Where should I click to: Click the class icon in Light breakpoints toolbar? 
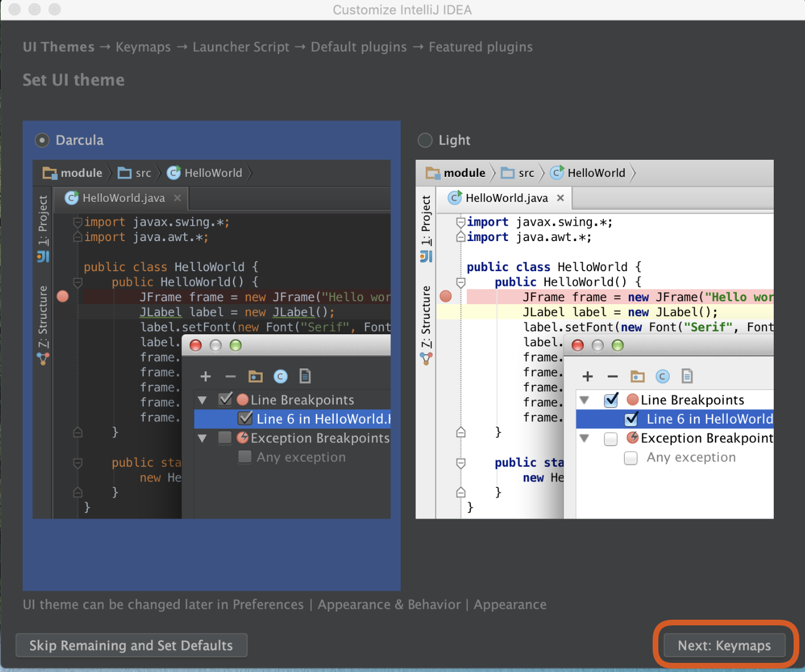(662, 376)
